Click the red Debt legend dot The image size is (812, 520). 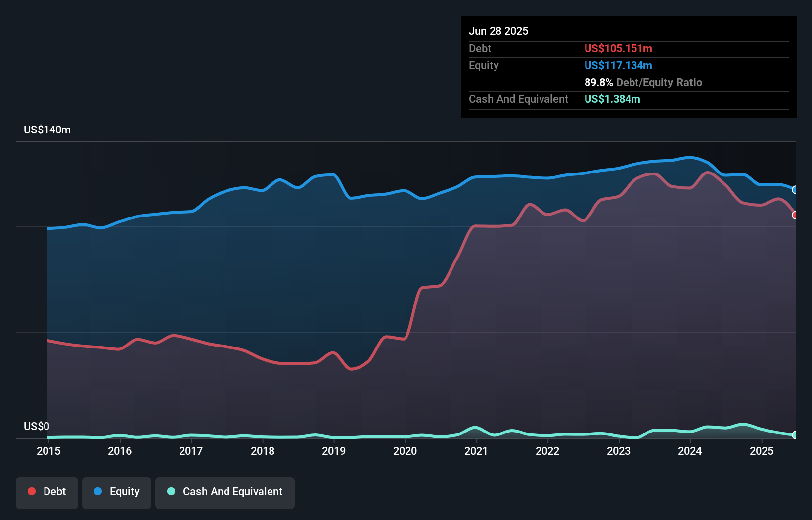(x=31, y=491)
